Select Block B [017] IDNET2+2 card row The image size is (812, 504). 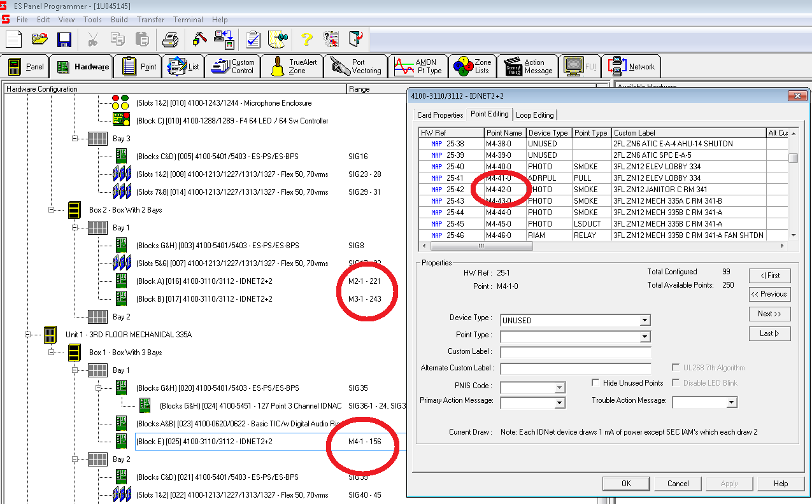(204, 299)
